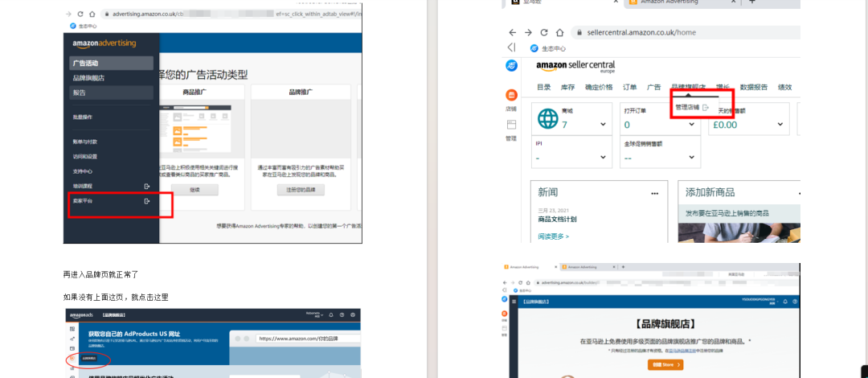Click external-link icon beside 卖家平台
868x378 pixels.
click(147, 200)
